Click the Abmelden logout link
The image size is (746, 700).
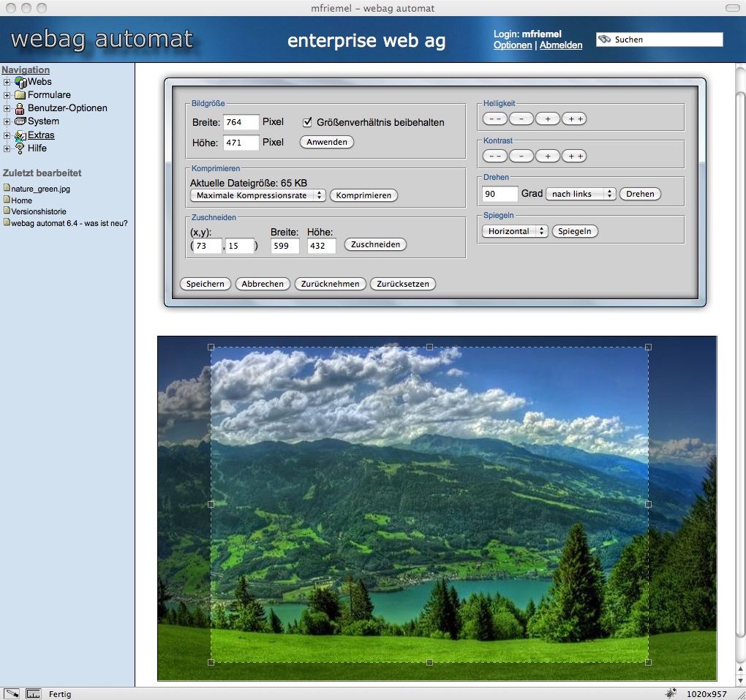561,45
